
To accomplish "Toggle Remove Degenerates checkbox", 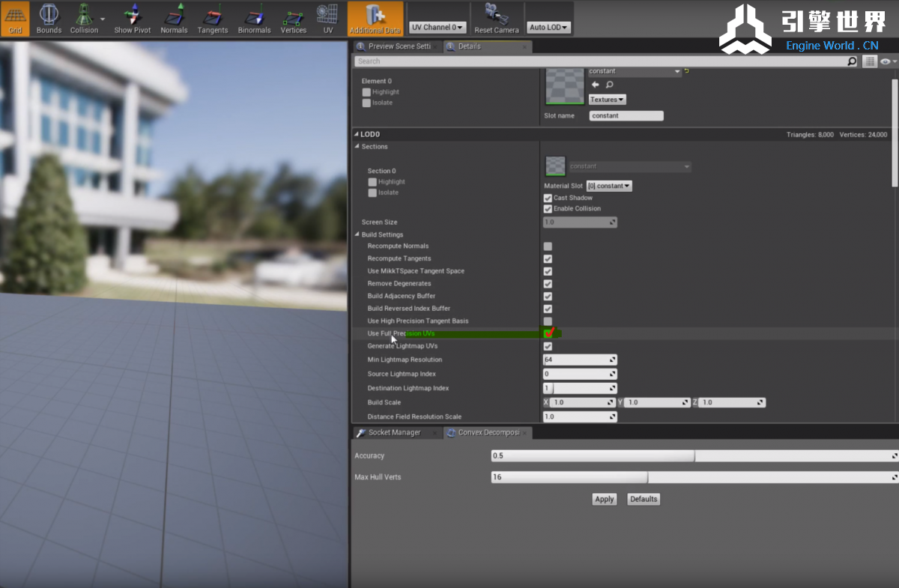I will coord(548,284).
